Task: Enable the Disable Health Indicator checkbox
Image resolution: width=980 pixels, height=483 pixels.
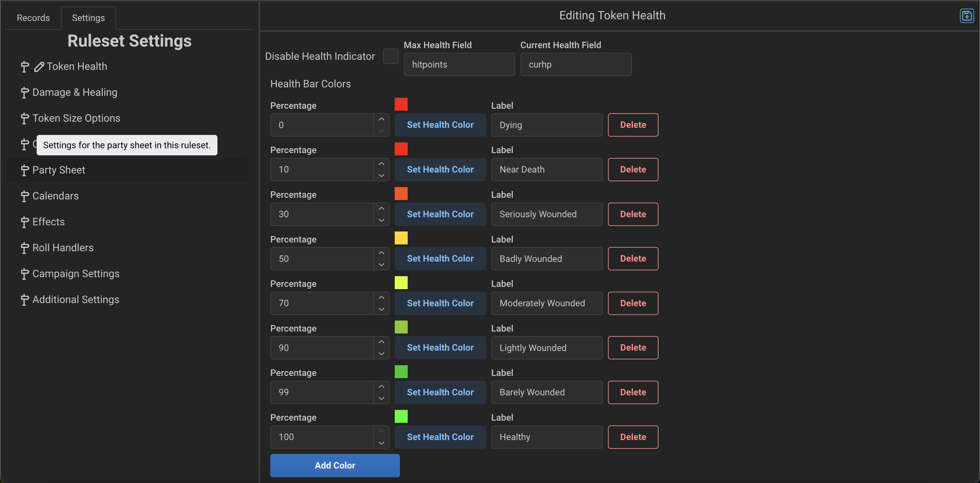Action: pos(390,56)
